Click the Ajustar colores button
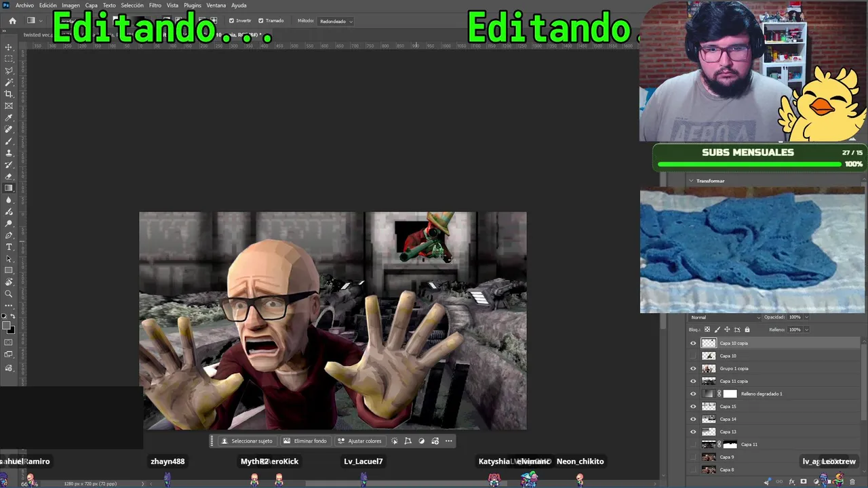The height and width of the screenshot is (488, 868). [x=359, y=441]
